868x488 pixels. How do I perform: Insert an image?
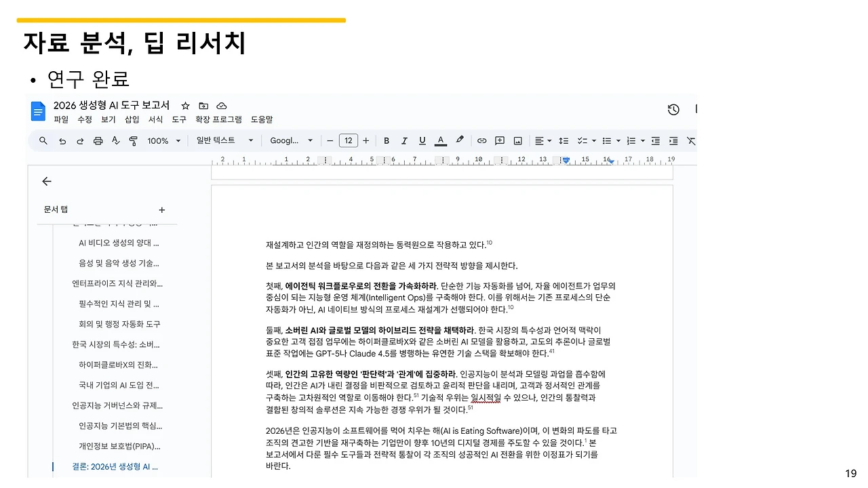(x=518, y=140)
